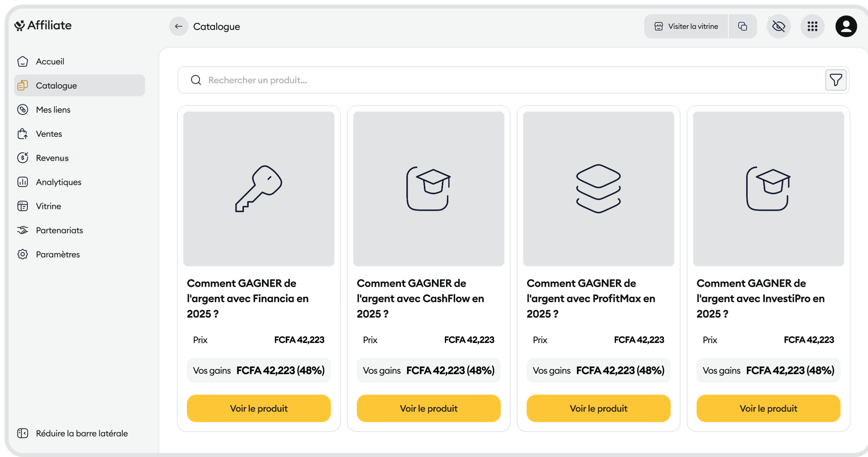This screenshot has width=868, height=457.
Task: Open the user profile avatar
Action: 846,26
